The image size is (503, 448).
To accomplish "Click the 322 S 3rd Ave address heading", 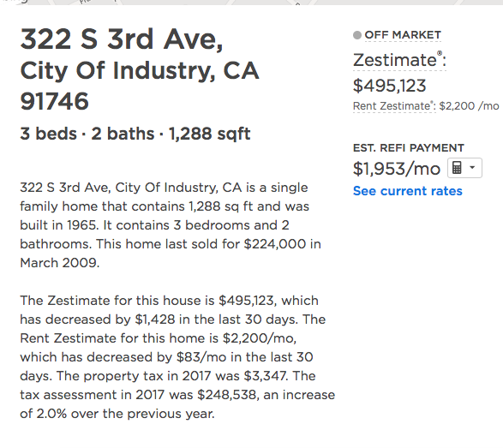I will tap(122, 39).
